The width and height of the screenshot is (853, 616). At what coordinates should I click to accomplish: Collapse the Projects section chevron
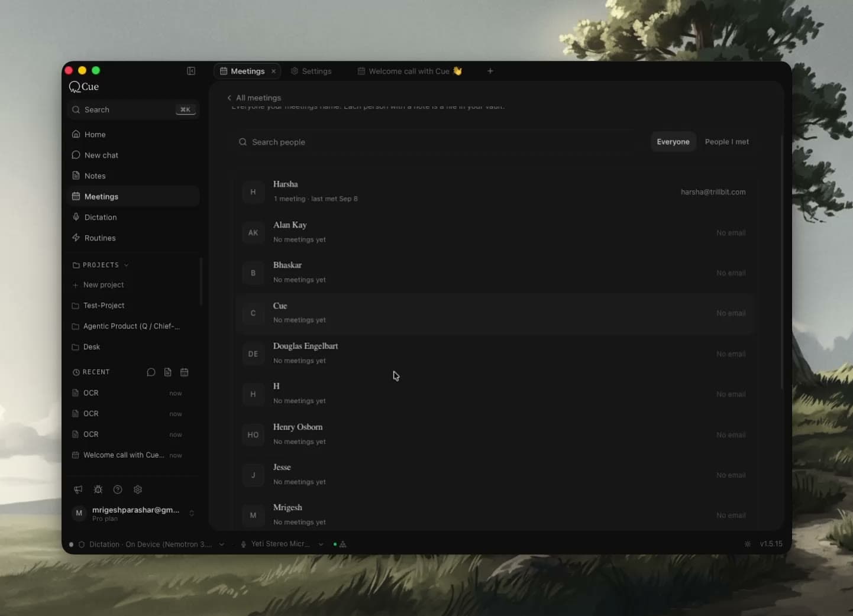point(126,265)
